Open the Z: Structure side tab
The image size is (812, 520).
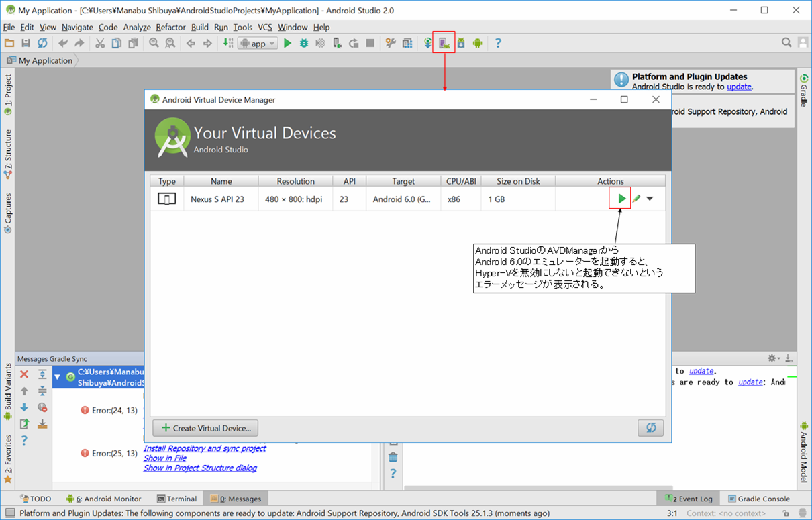(8, 154)
